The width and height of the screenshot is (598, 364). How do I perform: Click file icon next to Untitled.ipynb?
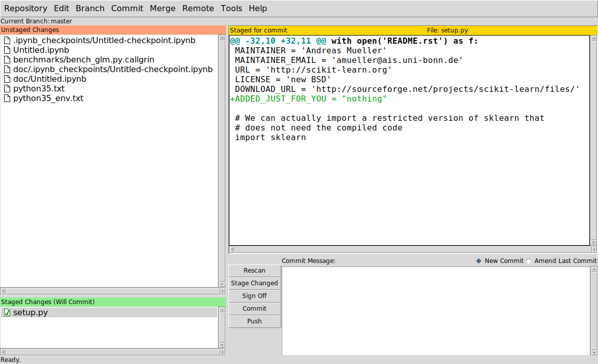coord(7,50)
